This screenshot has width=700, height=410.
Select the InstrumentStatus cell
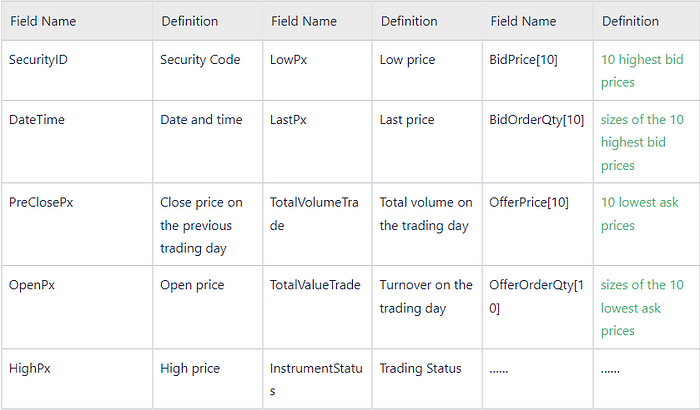click(x=317, y=379)
